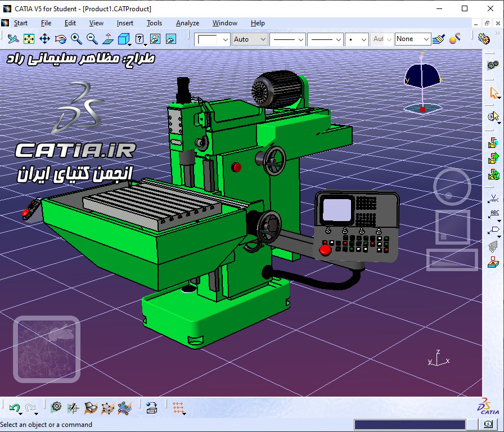The height and width of the screenshot is (432, 504).
Task: Click the Flag Note leader icon
Action: (x=493, y=231)
